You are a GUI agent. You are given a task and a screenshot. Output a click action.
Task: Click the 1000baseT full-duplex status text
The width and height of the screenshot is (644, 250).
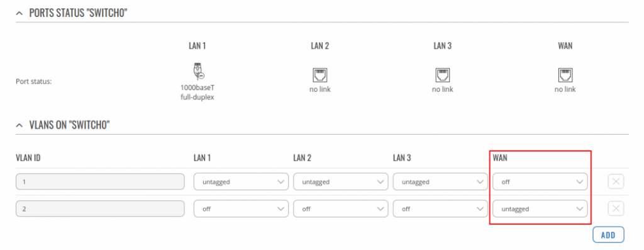click(x=197, y=94)
